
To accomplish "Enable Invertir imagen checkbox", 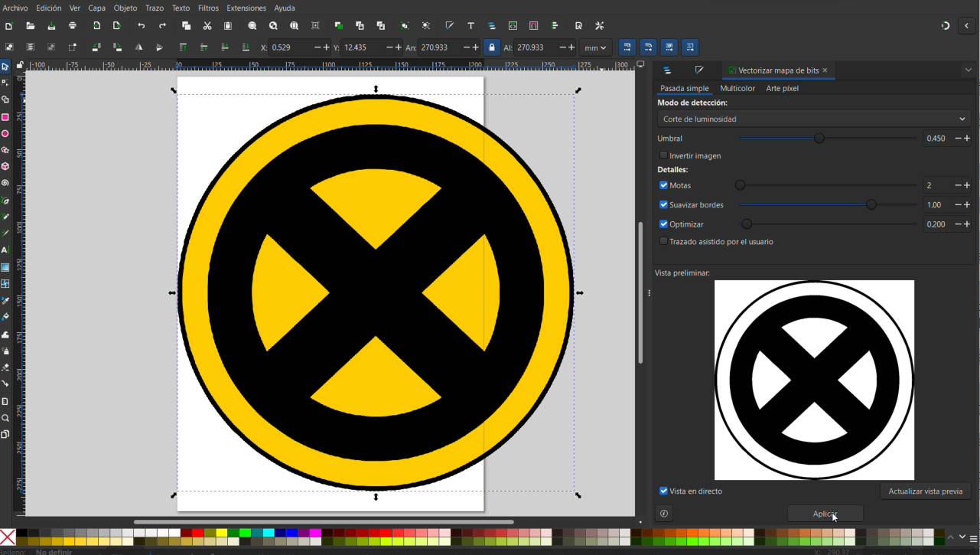I will pos(663,155).
